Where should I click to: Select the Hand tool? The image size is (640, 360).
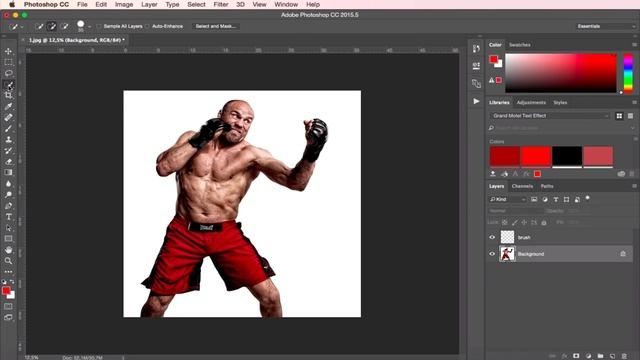pyautogui.click(x=8, y=250)
